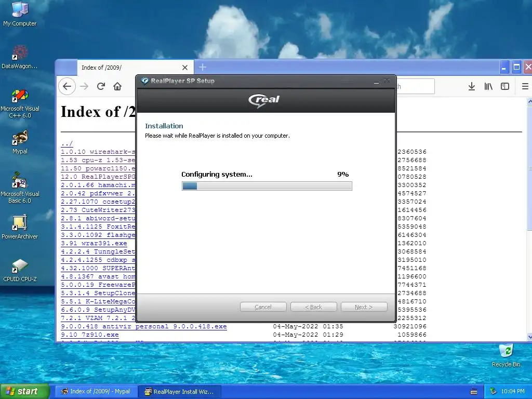Open the DataWagon desktop shortcut

20,57
